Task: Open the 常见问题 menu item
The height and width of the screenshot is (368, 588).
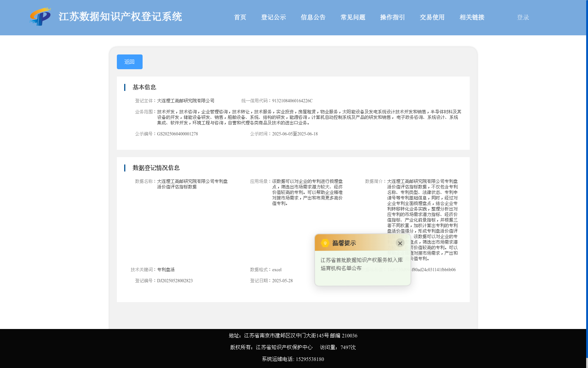Action: point(353,17)
